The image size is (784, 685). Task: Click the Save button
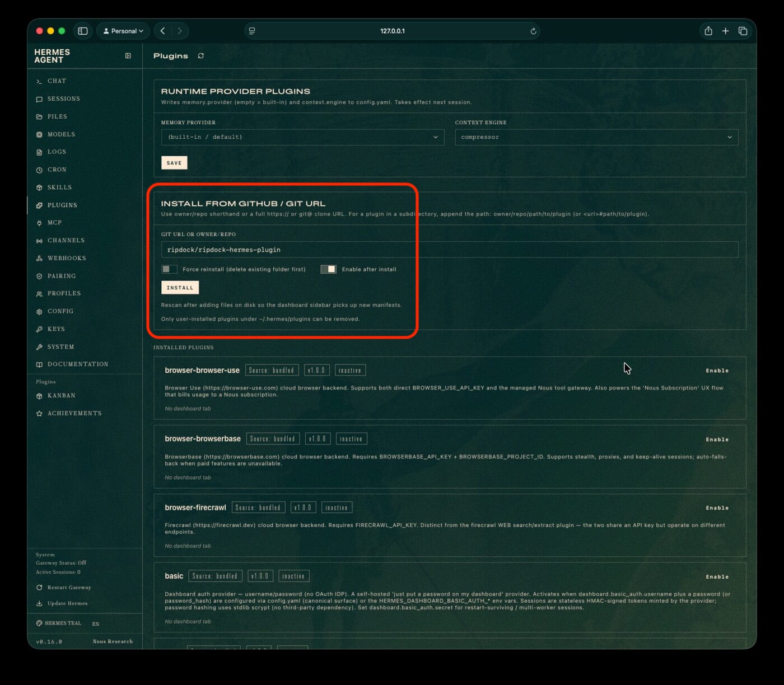[x=174, y=163]
